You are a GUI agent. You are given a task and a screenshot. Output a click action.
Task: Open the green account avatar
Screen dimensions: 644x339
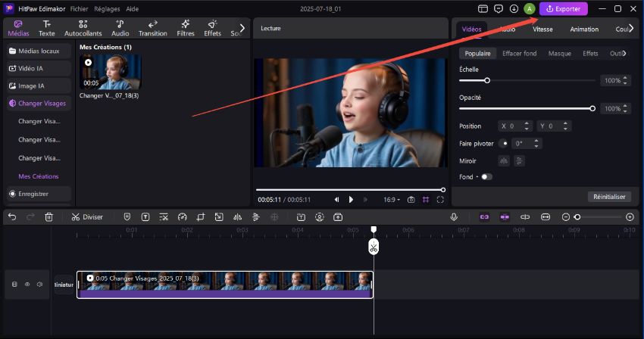pyautogui.click(x=530, y=8)
